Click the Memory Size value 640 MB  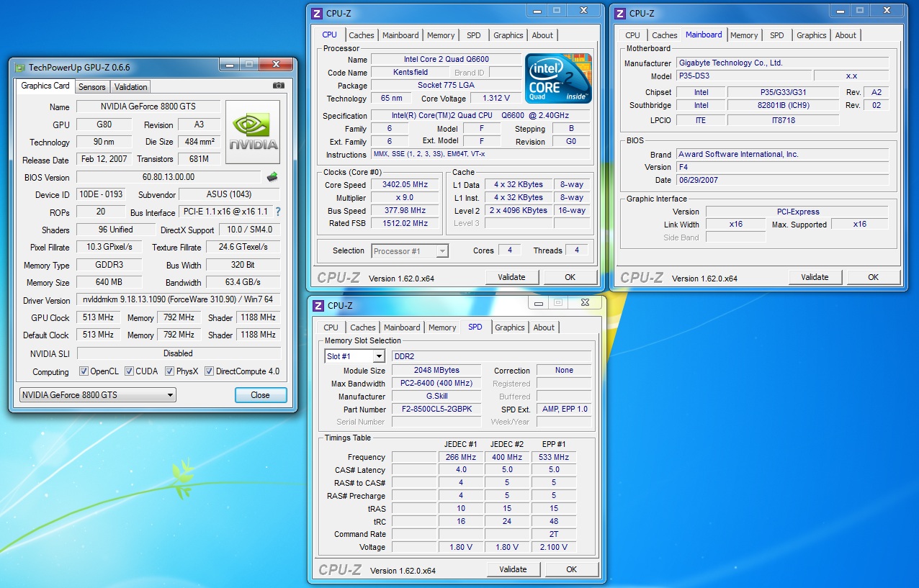coord(109,283)
